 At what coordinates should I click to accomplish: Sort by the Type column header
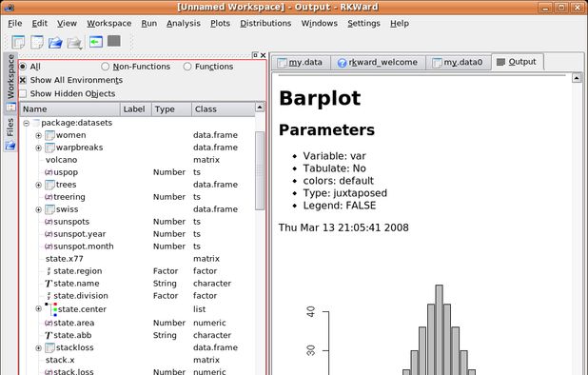click(x=171, y=109)
